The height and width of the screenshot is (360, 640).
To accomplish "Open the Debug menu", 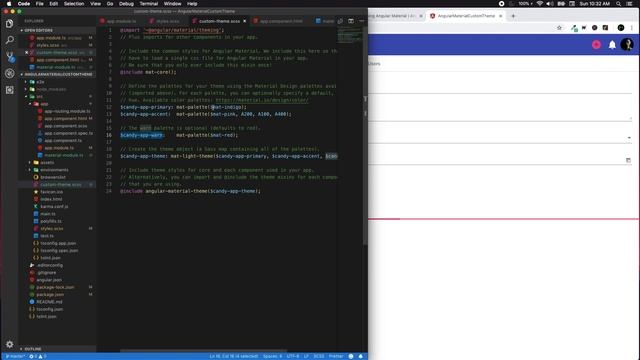I will (126, 4).
